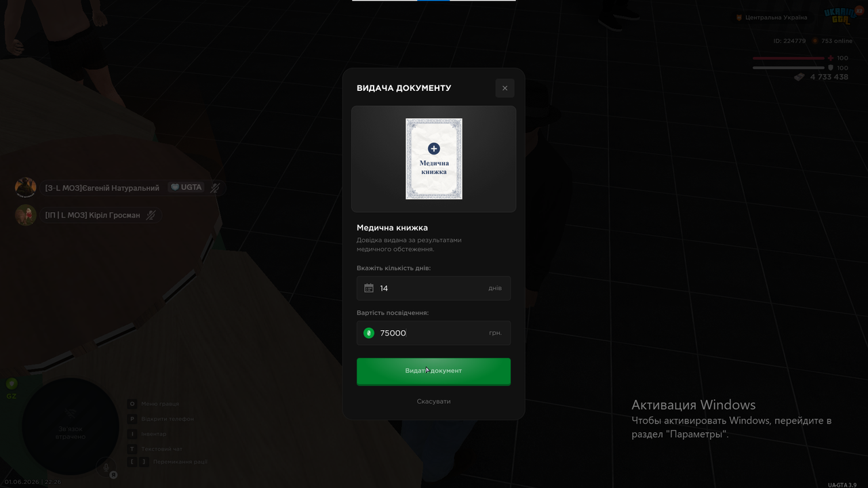Click the UA-GTA 3.9 version label

pyautogui.click(x=842, y=485)
